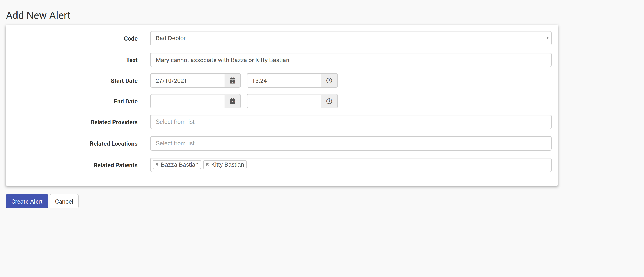Viewport: 644px width, 277px height.
Task: Click the Create Alert button
Action: point(27,201)
